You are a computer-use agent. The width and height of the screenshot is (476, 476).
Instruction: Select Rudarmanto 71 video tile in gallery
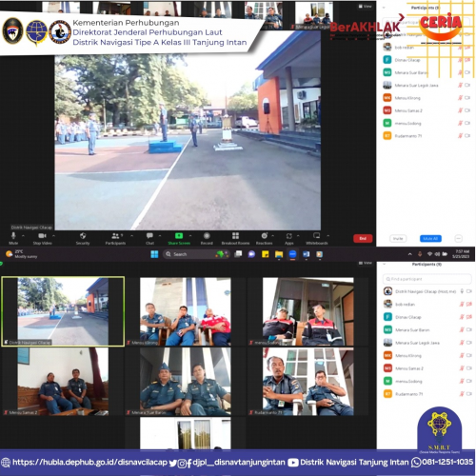coord(307,382)
